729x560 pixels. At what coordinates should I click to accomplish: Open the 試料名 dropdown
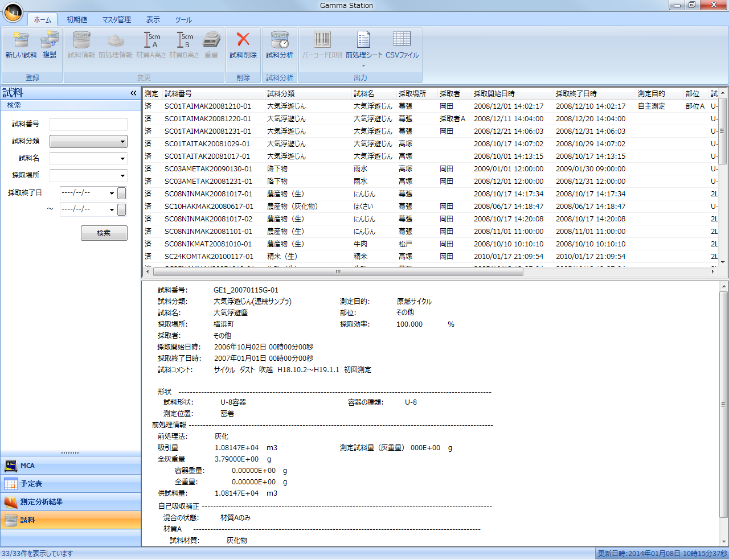point(88,158)
